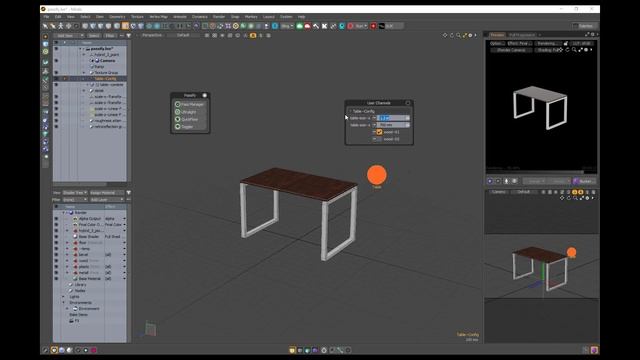Screen dimensions: 640x360
Task: Click the yellow icon in the bottom center bar
Action: point(292,350)
